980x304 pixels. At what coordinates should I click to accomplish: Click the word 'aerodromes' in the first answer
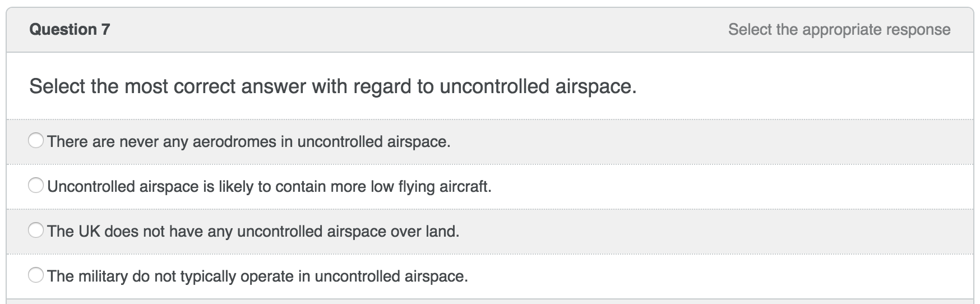coord(234,141)
